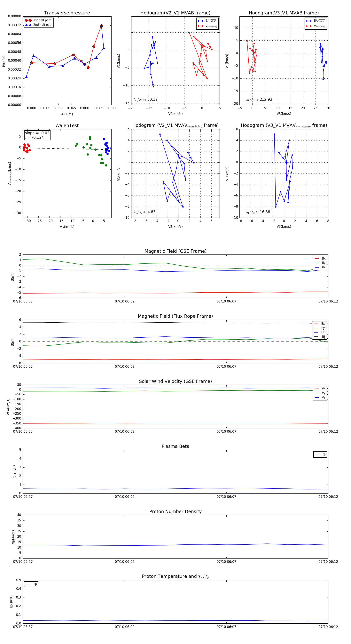351x644 pixels.
Task: Click the "Pt(nPa)" y-axis label
Action: tap(4, 61)
